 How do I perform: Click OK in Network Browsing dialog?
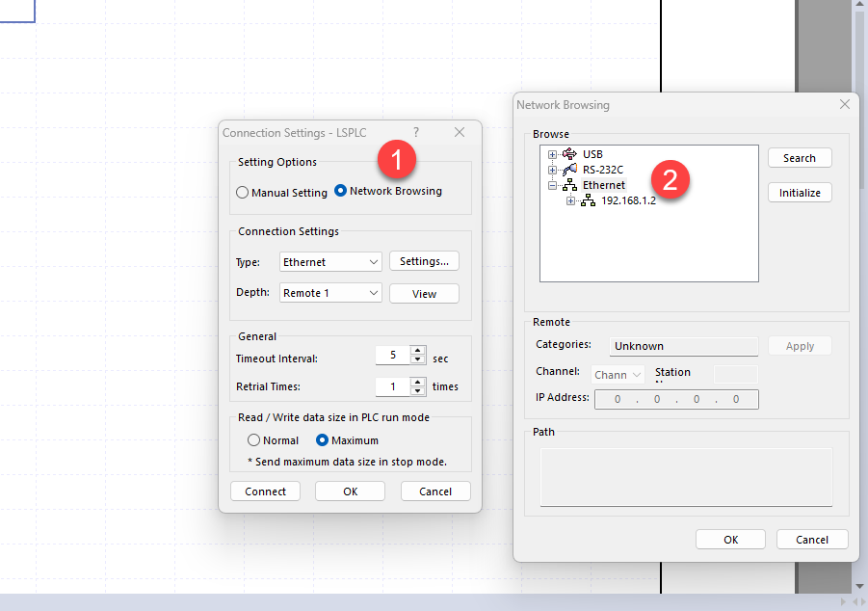click(730, 540)
